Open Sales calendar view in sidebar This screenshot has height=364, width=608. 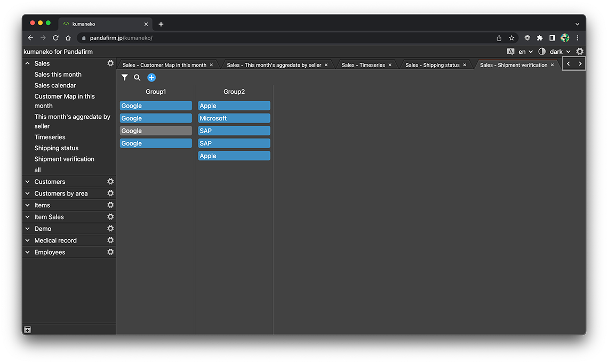(x=55, y=85)
